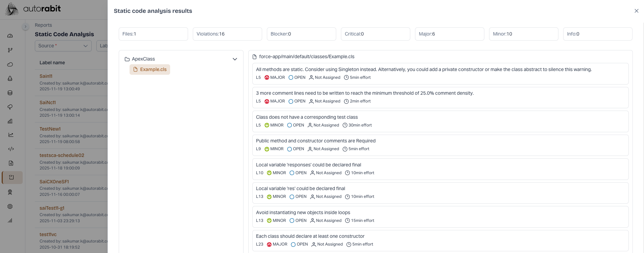Collapse the ApexClass folder

(x=235, y=59)
